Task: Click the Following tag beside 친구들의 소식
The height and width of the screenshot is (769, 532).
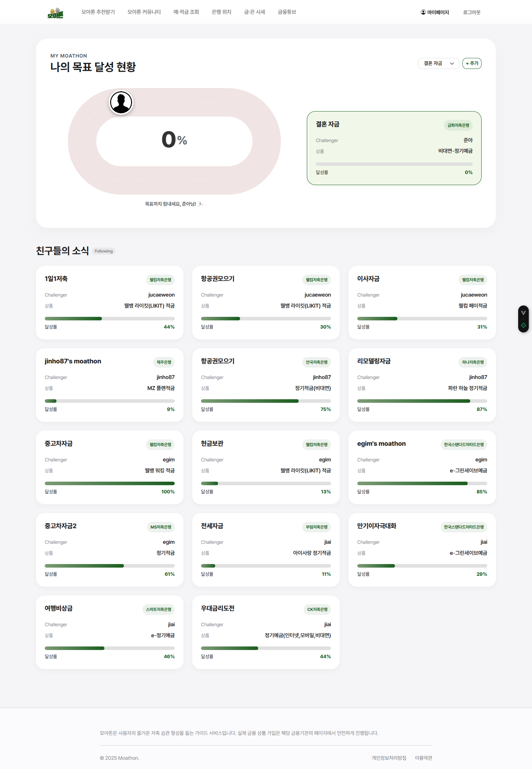Action: click(x=104, y=251)
